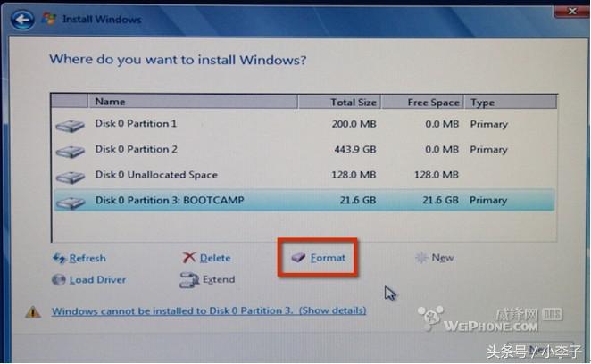Click Primary type of BOOTCAMP partition
The image size is (591, 364).
tap(488, 201)
